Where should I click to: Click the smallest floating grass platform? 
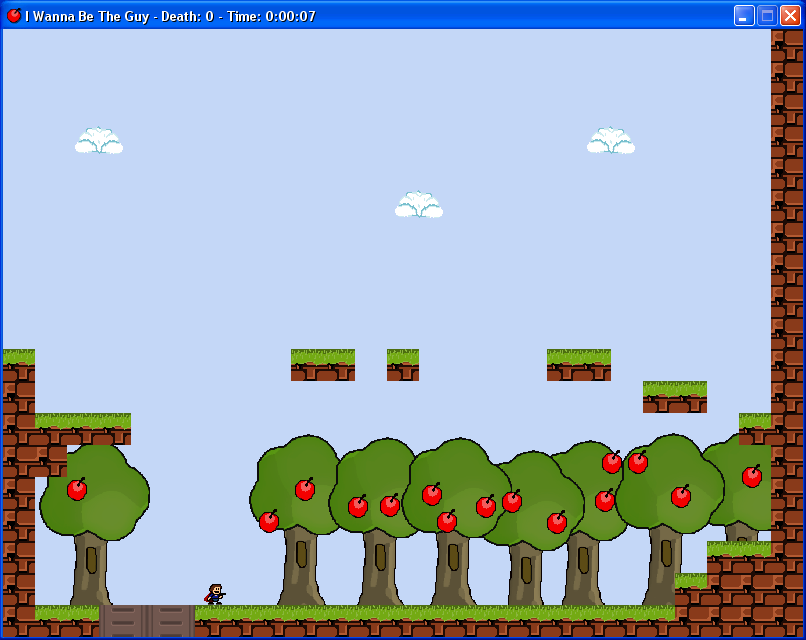click(x=402, y=365)
